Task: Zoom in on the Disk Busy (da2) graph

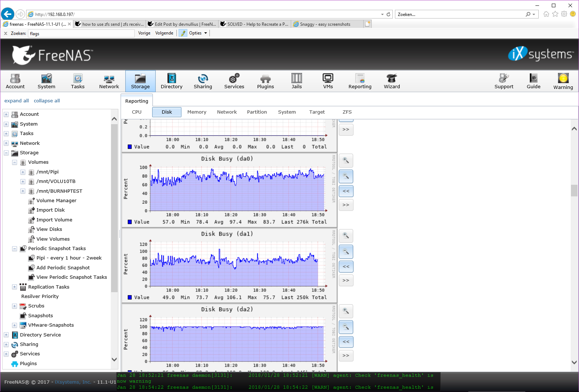Action: [x=346, y=311]
